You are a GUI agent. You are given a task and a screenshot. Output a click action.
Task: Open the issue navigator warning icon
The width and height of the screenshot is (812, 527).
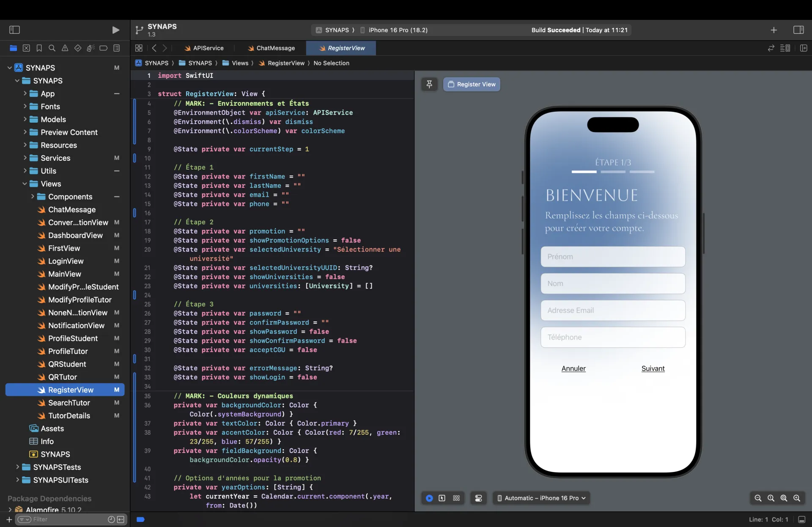(65, 48)
